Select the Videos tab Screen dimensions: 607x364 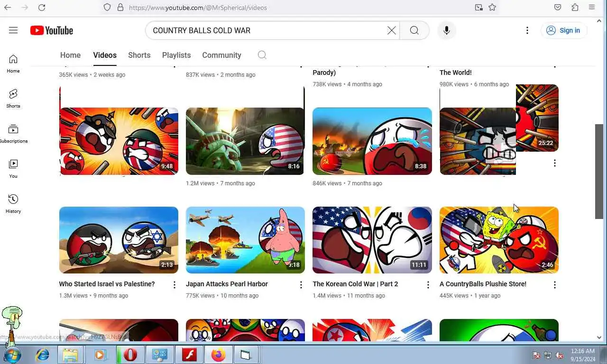[105, 55]
